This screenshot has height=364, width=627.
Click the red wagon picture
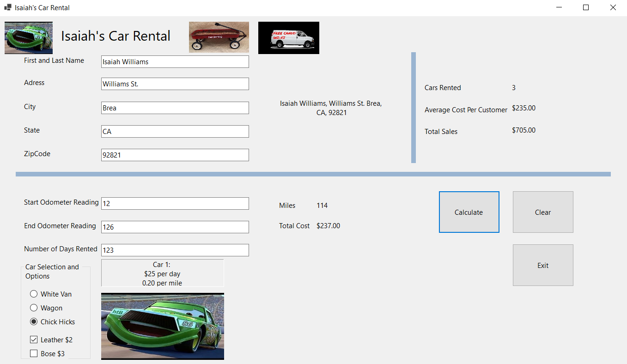(219, 37)
